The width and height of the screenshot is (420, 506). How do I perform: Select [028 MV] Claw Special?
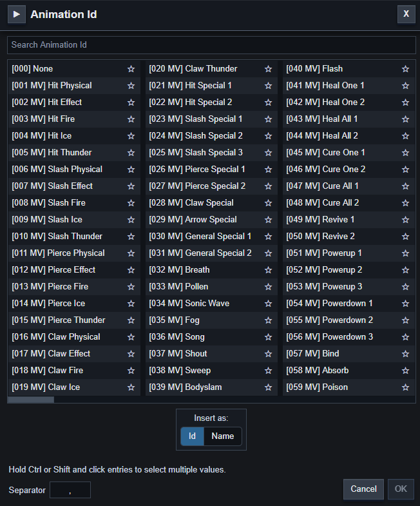coord(211,203)
